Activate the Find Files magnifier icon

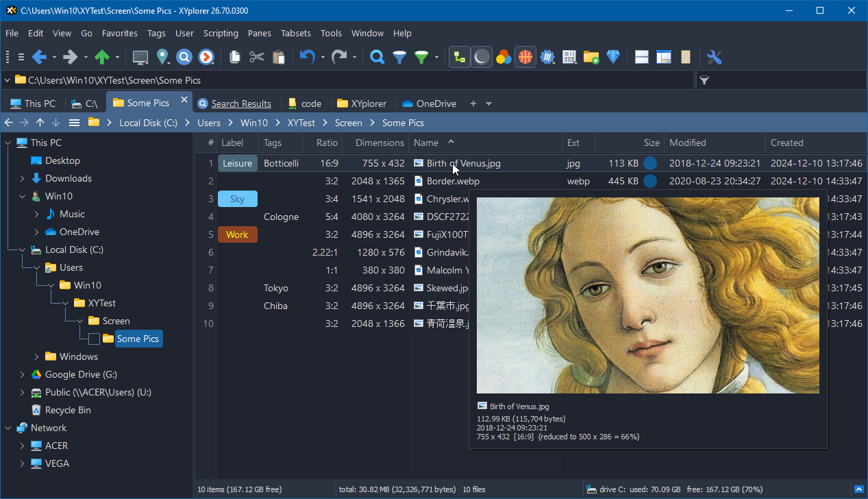tap(377, 57)
